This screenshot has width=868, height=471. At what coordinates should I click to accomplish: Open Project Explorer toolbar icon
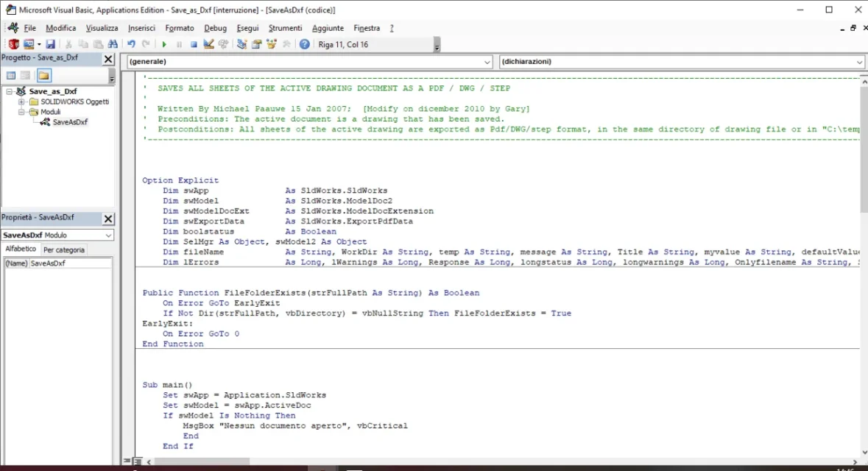242,44
